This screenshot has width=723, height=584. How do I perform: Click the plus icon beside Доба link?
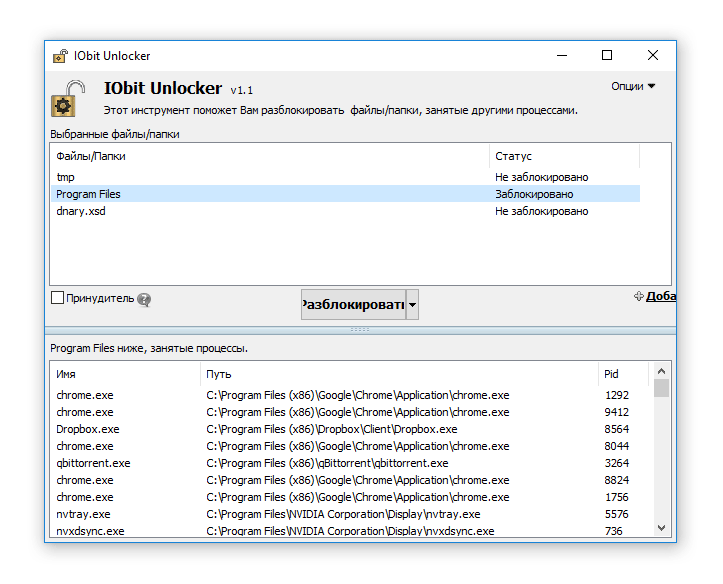click(x=639, y=296)
